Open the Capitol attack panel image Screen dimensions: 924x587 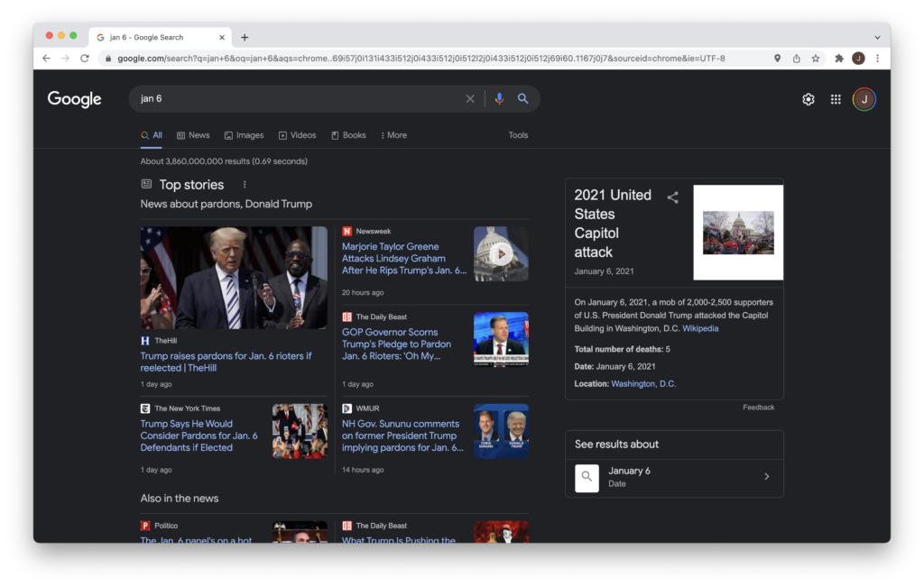tap(738, 233)
